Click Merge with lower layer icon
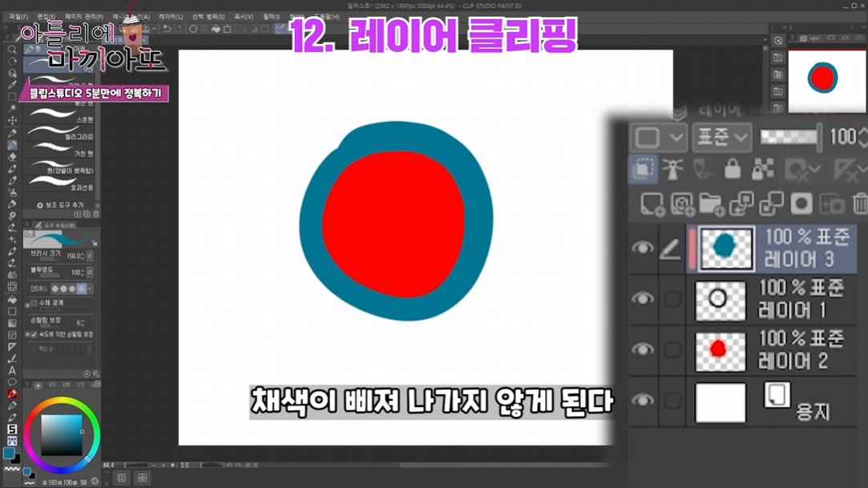Viewport: 868px width, 488px height. [771, 204]
